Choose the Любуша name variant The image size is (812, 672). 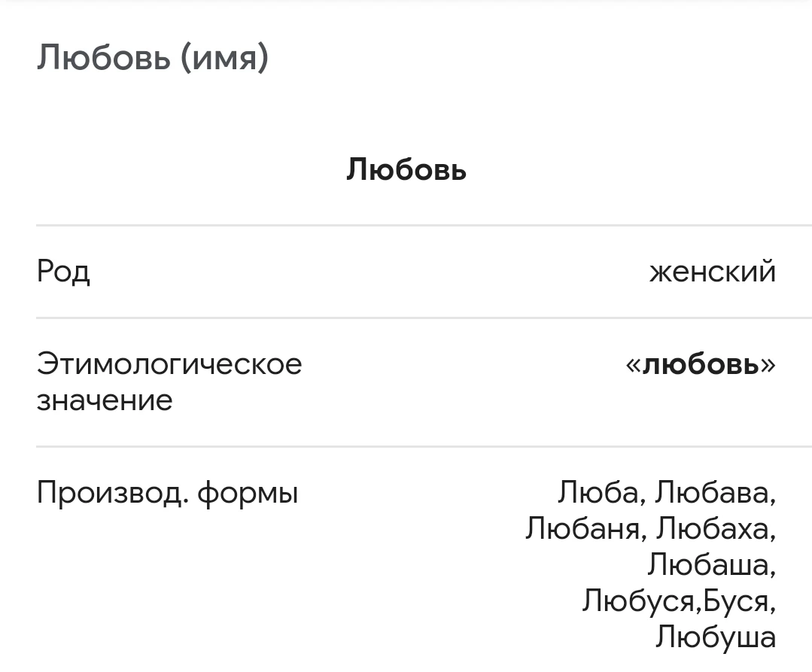(715, 637)
